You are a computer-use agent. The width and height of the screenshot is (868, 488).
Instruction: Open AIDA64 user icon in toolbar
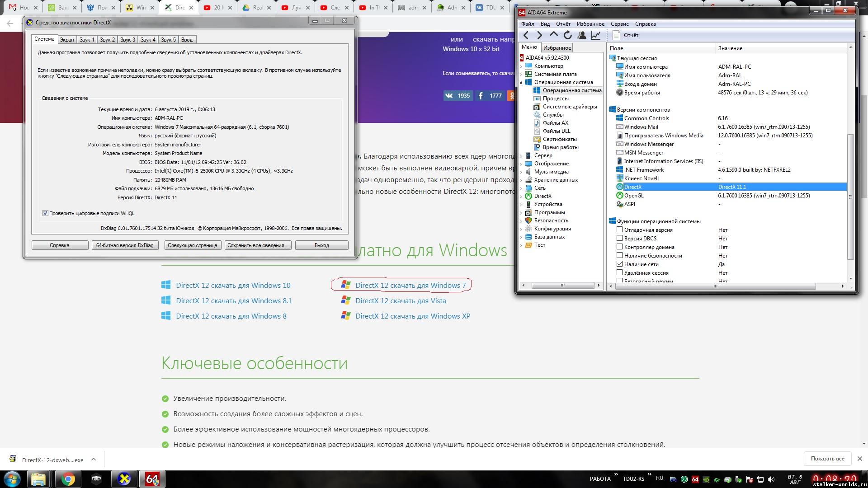(x=582, y=35)
